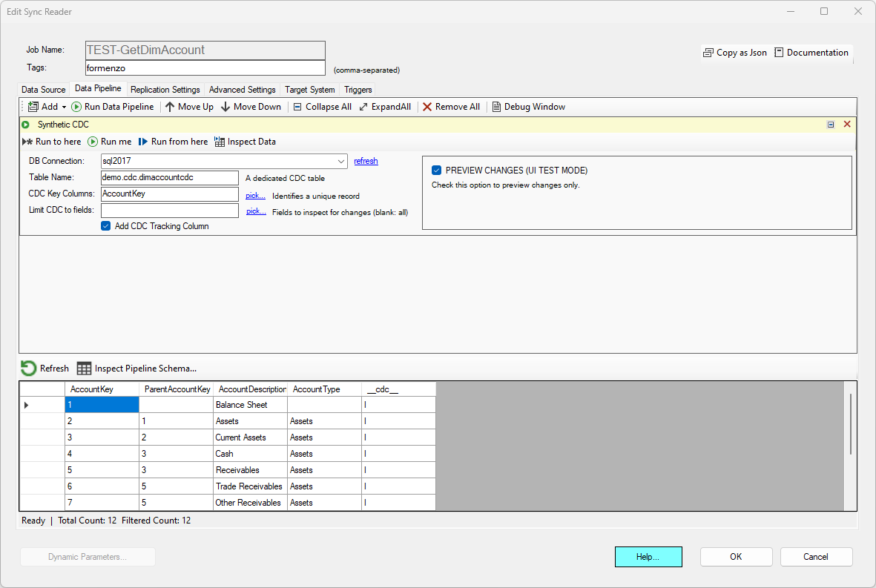The height and width of the screenshot is (588, 876).
Task: Click Run me play icon
Action: point(93,142)
